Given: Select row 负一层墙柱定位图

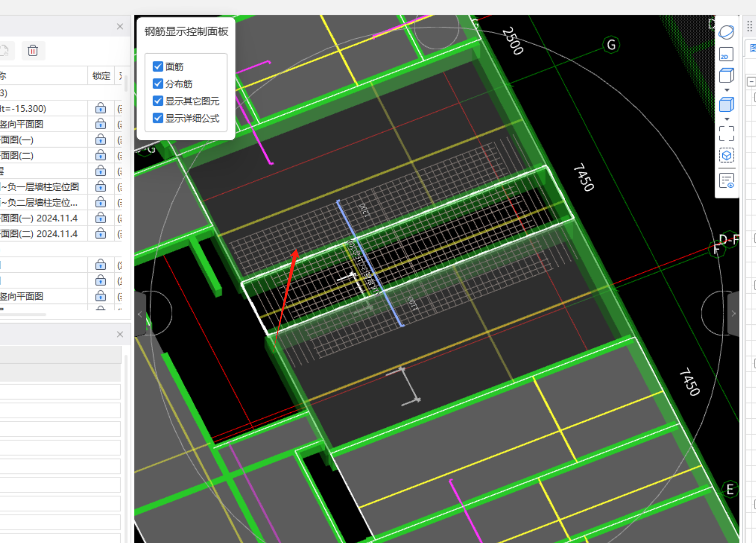Looking at the screenshot, I should click(x=61, y=187).
